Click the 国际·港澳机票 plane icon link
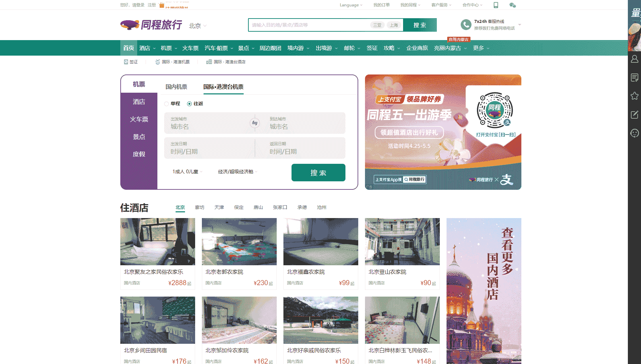Screen dimensions: 641x364 click(172, 62)
